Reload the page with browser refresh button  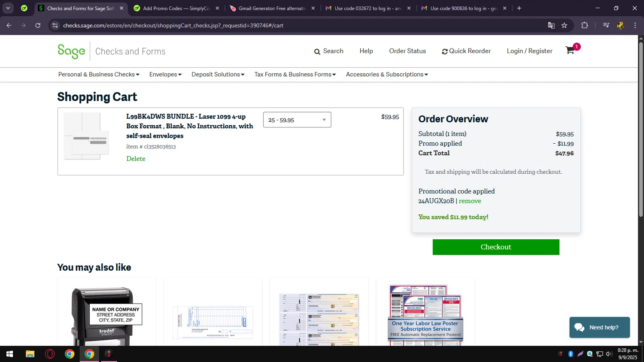pyautogui.click(x=38, y=25)
